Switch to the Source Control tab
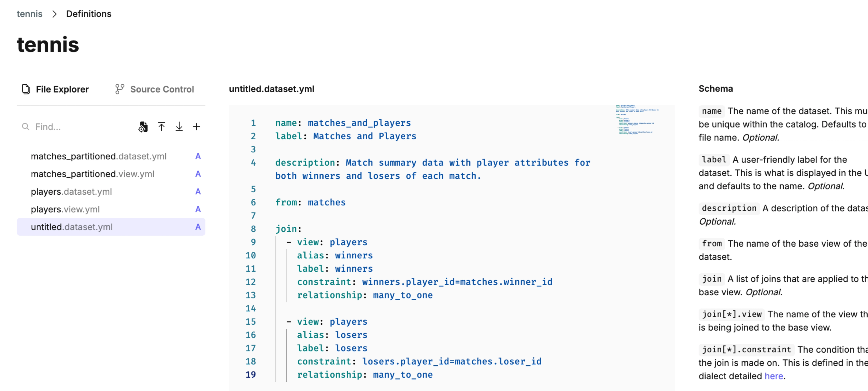The height and width of the screenshot is (391, 868). coord(162,89)
